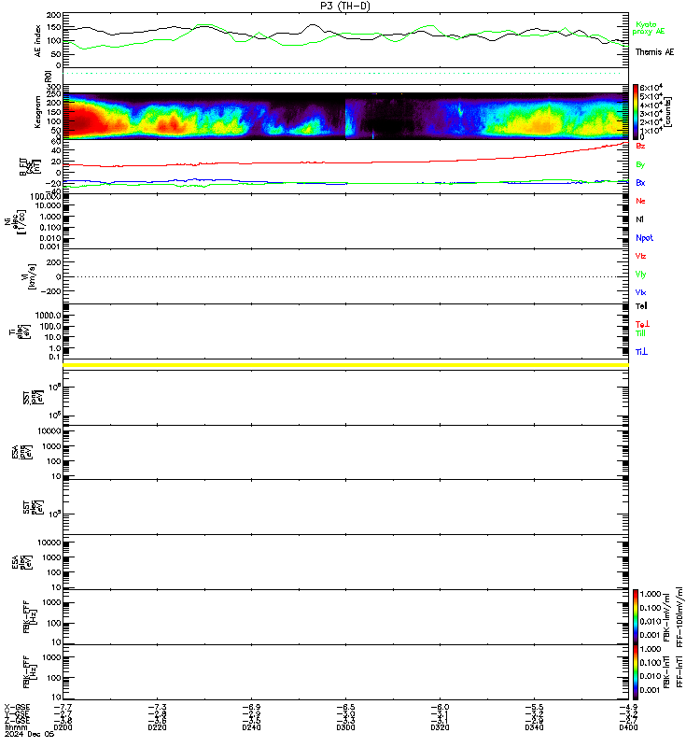Click the SST ions [eV] axis label
The width and height of the screenshot is (700, 747).
click(x=33, y=398)
